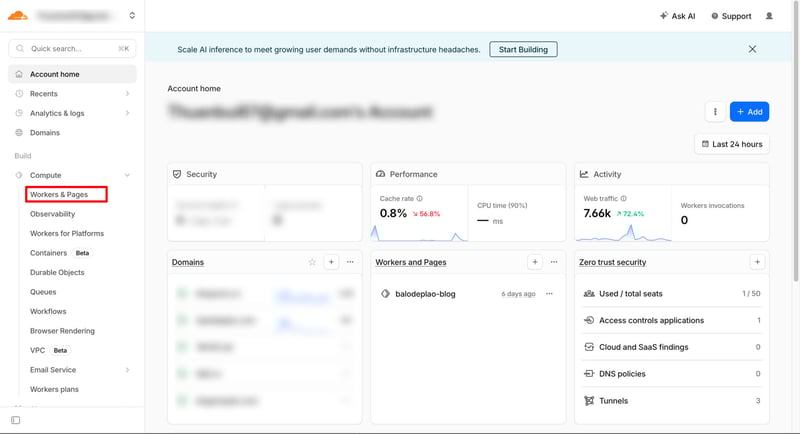Expand the Recents menu
Screen dimensions: 800x434
click(127, 94)
